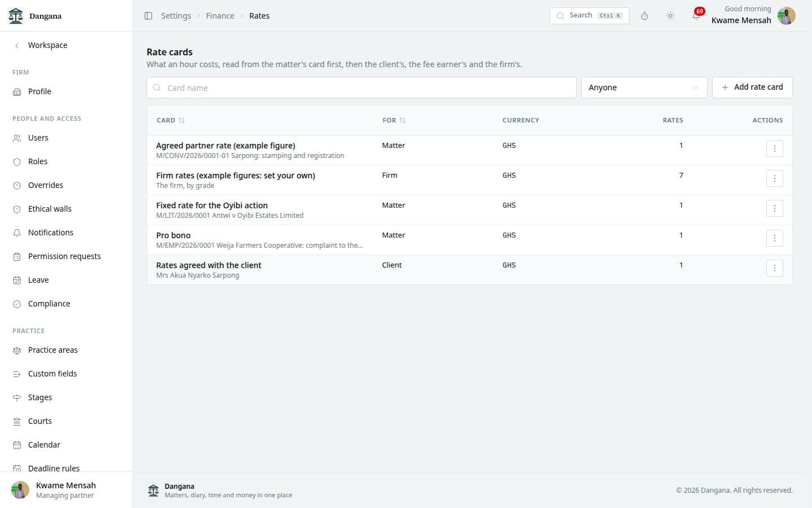
Task: Go back using the Workspace chevron
Action: point(17,45)
